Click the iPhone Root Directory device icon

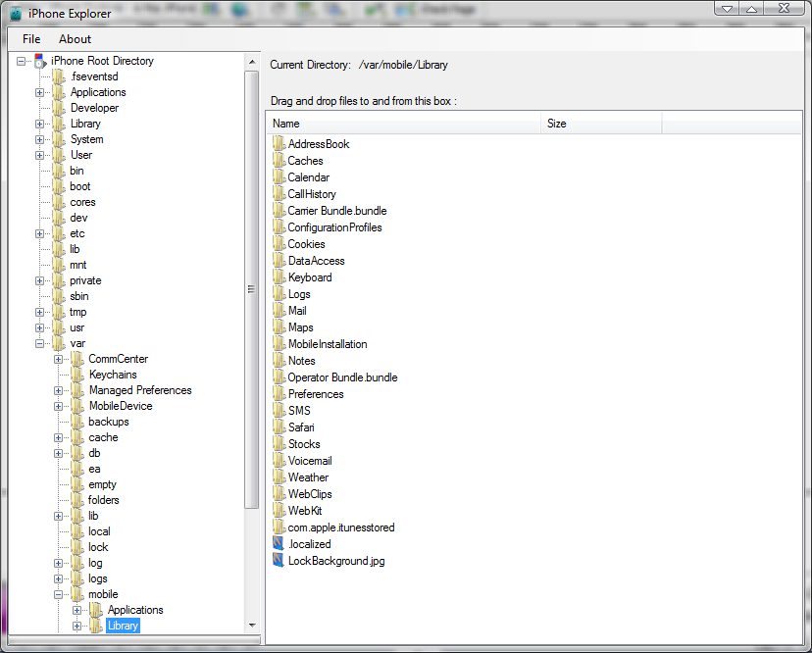(40, 61)
